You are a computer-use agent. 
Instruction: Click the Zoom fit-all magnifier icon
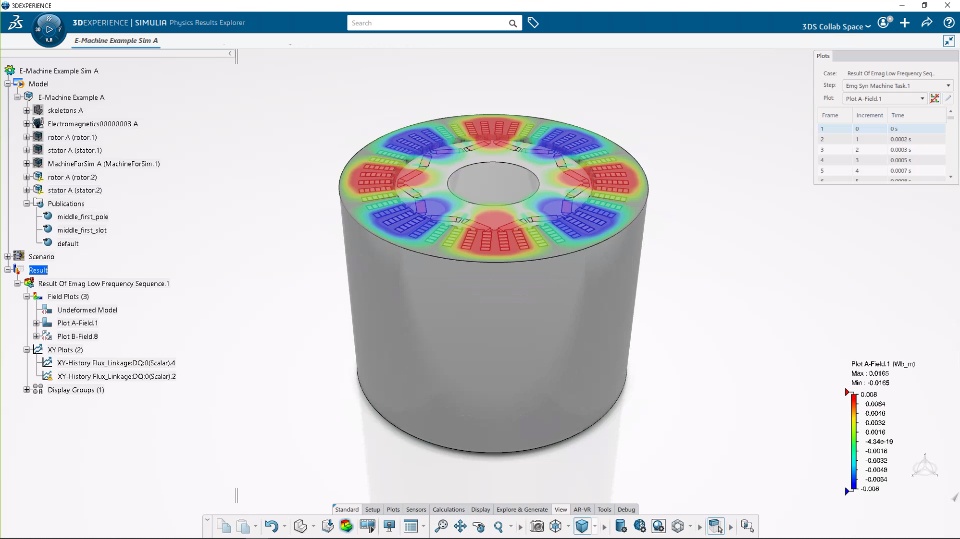[x=441, y=526]
